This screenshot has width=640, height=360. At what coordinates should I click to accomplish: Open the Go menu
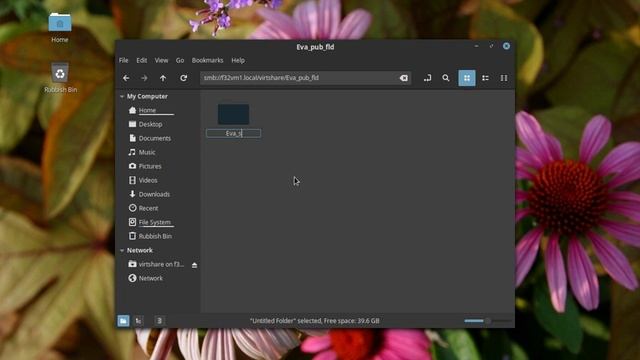coord(180,60)
